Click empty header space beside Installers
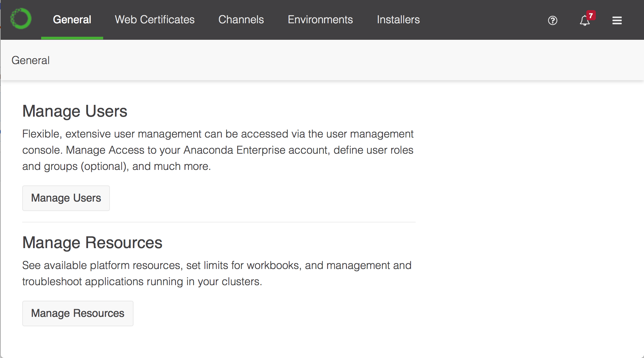The height and width of the screenshot is (358, 644). (x=482, y=20)
